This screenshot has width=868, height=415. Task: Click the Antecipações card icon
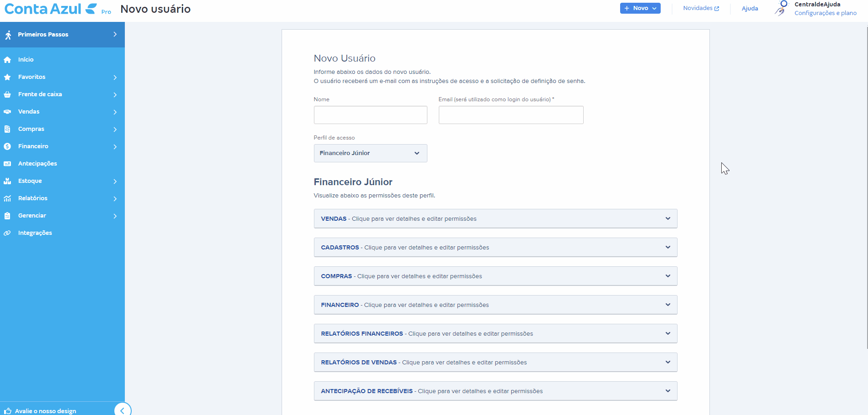point(7,164)
